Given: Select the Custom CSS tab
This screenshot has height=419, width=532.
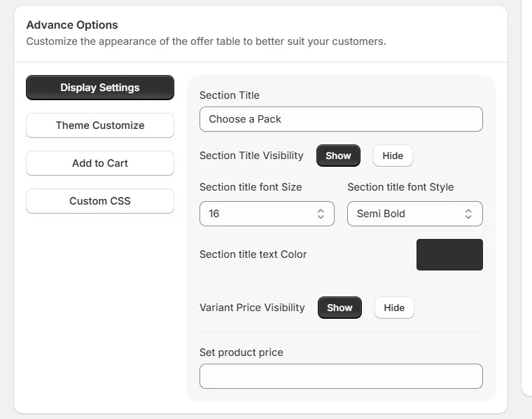Looking at the screenshot, I should click(x=100, y=201).
